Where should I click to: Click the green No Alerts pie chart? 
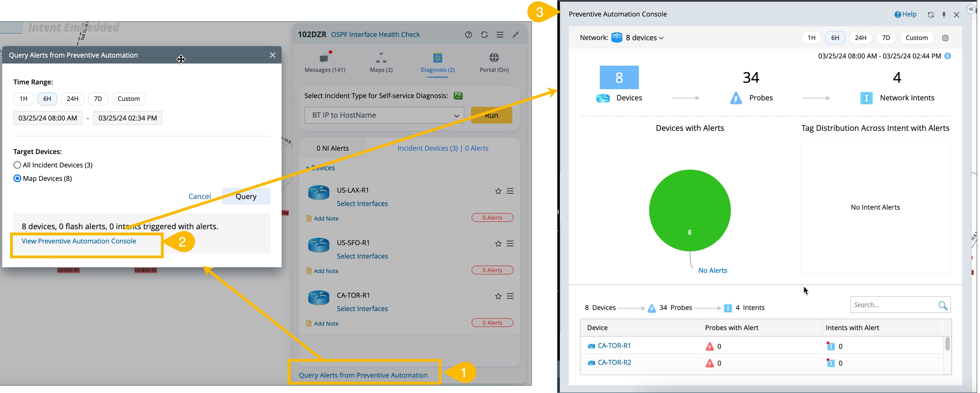pyautogui.click(x=689, y=210)
